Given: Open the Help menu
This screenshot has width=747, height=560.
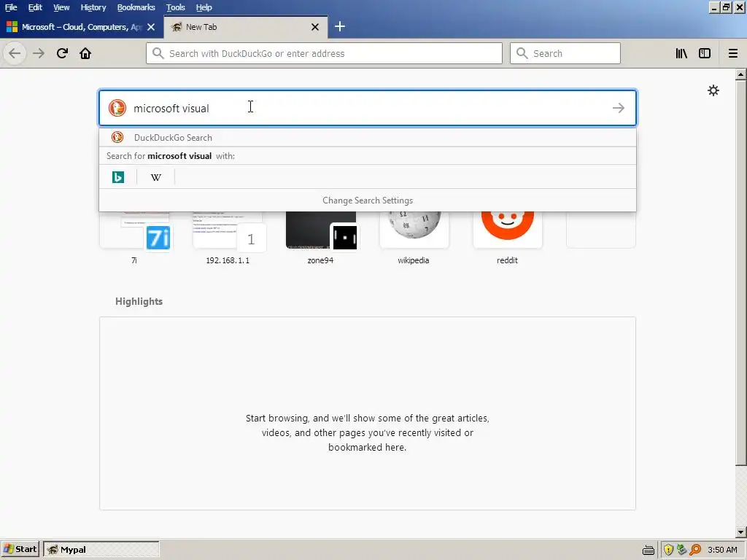Looking at the screenshot, I should [x=204, y=7].
